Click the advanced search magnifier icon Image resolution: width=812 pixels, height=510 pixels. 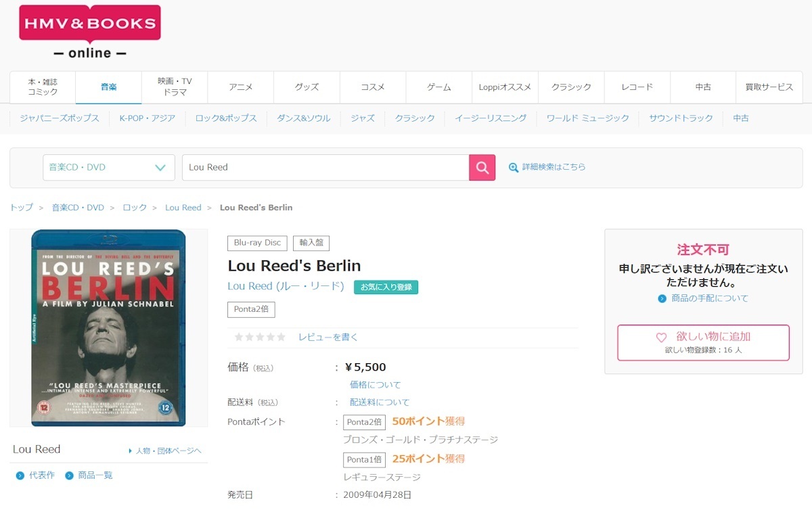[514, 167]
